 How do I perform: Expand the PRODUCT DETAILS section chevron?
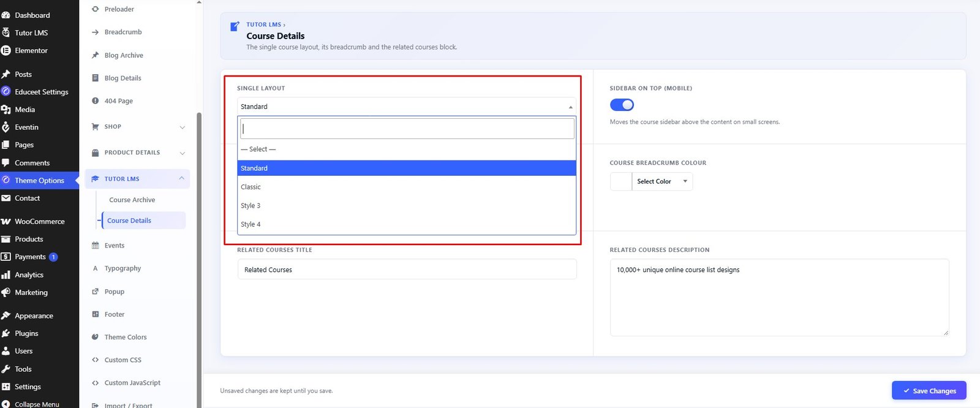pos(182,153)
